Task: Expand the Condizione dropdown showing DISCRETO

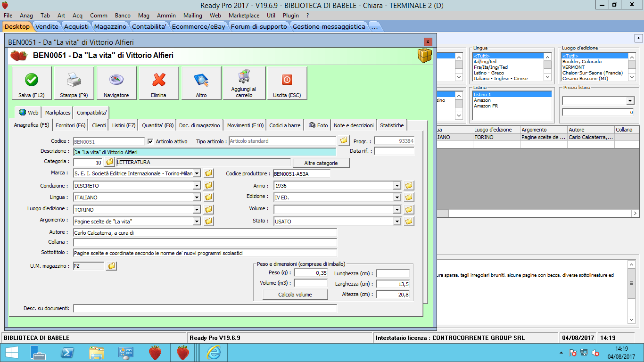Action: 197,186
